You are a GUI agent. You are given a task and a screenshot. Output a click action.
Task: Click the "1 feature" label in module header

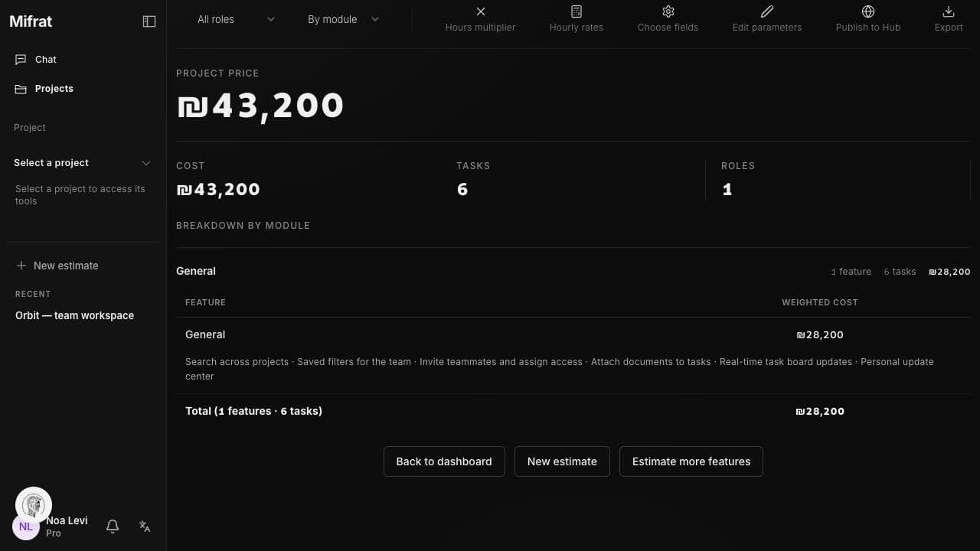point(851,272)
